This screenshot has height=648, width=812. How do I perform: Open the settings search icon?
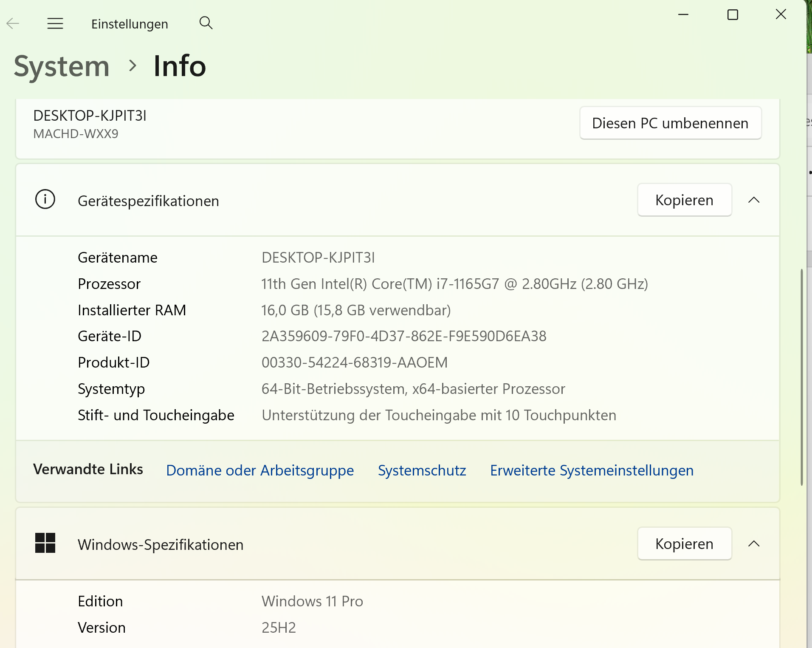(206, 23)
